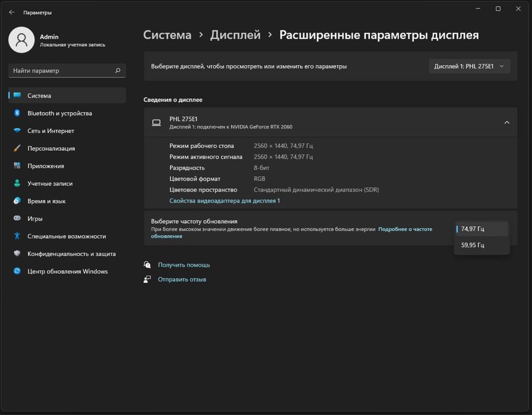Viewport: 532px width, 415px height.
Task: Click the PHL 275E1 display monitor icon
Action: [x=156, y=122]
